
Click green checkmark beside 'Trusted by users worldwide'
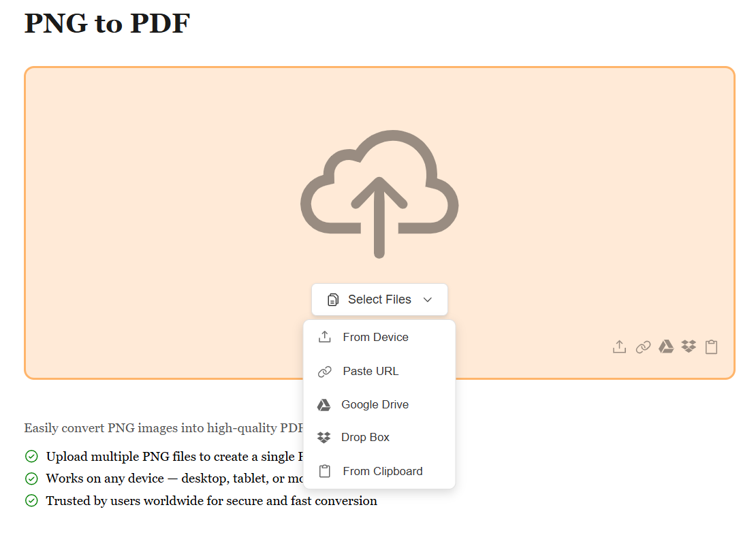click(x=31, y=501)
